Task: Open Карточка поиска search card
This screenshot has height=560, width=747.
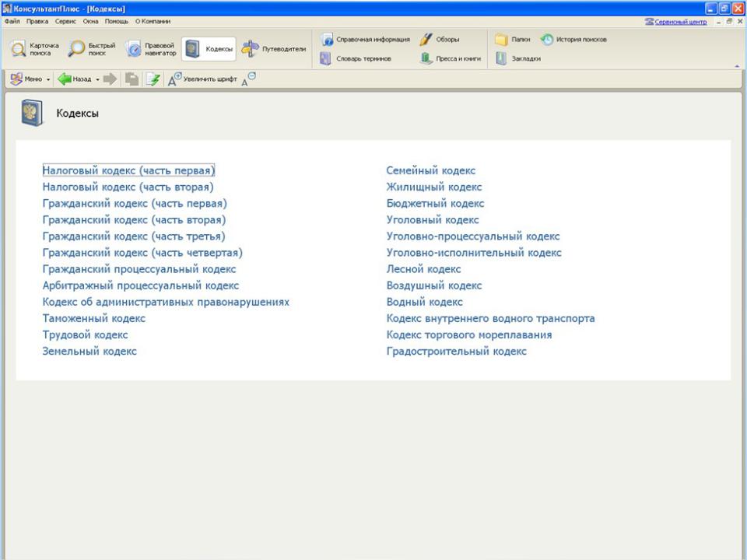Action: (34, 49)
